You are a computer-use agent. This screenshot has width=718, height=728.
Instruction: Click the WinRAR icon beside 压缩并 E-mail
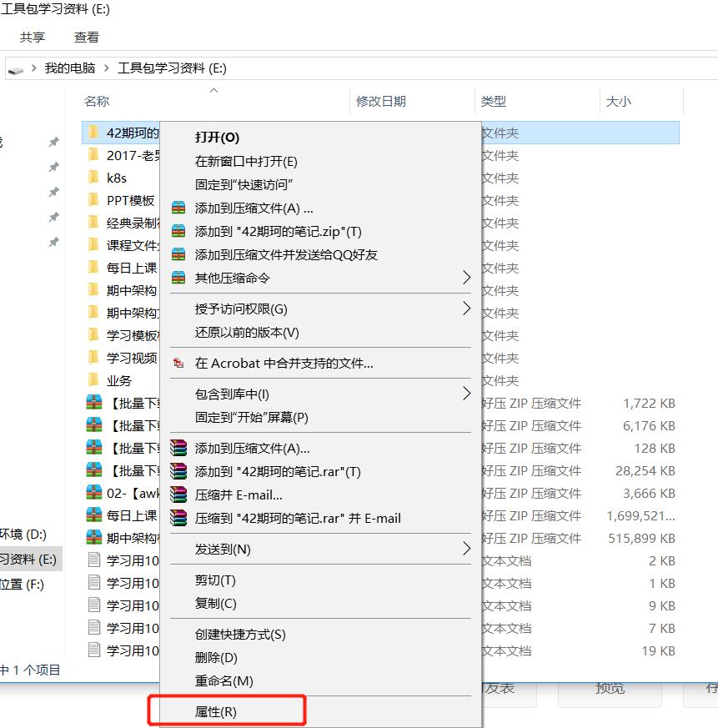(178, 493)
